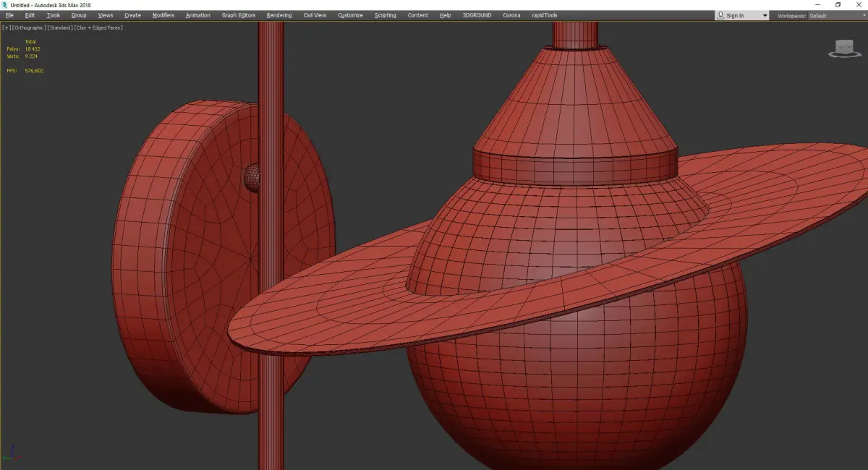This screenshot has height=470, width=868.
Task: Open the rapidTools menu
Action: pos(545,15)
